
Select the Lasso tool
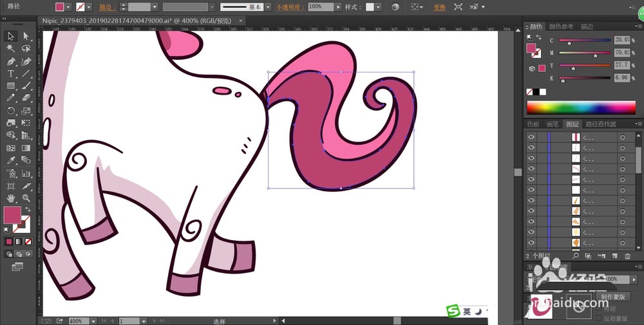[x=26, y=48]
